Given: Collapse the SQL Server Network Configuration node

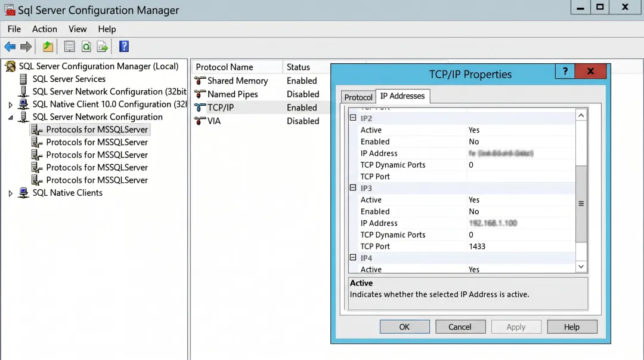Looking at the screenshot, I should [x=10, y=118].
